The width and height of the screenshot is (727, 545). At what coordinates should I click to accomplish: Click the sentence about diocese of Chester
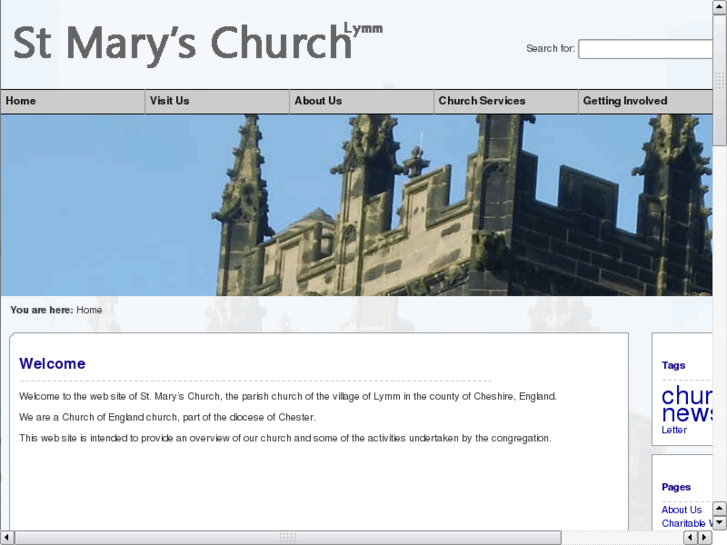[x=167, y=417]
